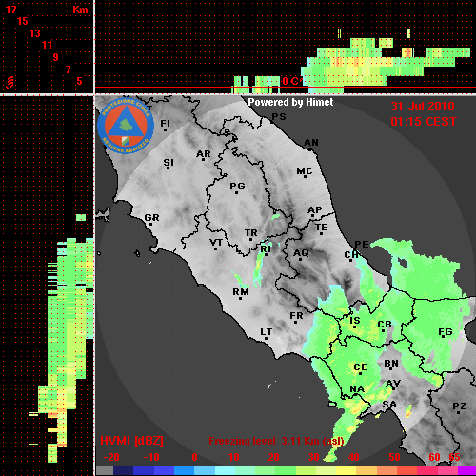Click the RI city label on map
The width and height of the screenshot is (476, 476).
[266, 248]
